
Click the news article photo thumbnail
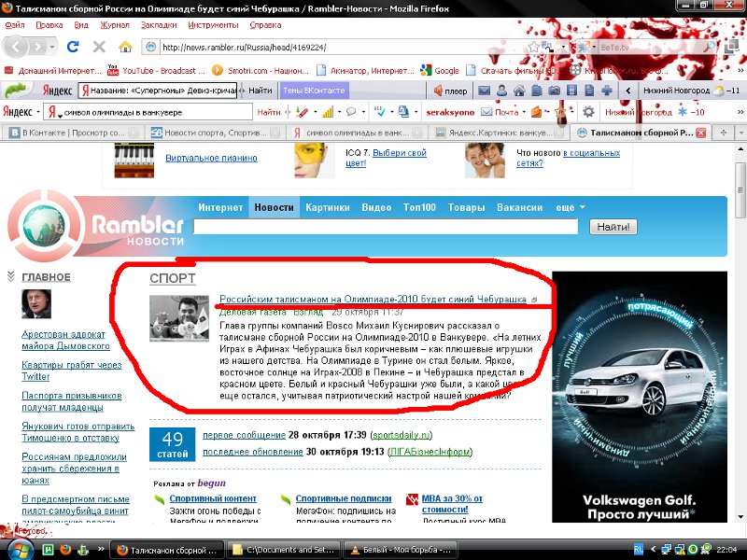(179, 318)
